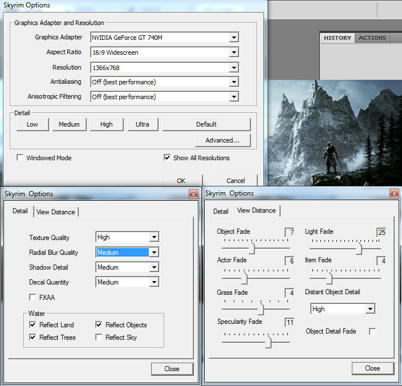This screenshot has height=386, width=402.
Task: Enable the FXAA checkbox
Action: (33, 297)
